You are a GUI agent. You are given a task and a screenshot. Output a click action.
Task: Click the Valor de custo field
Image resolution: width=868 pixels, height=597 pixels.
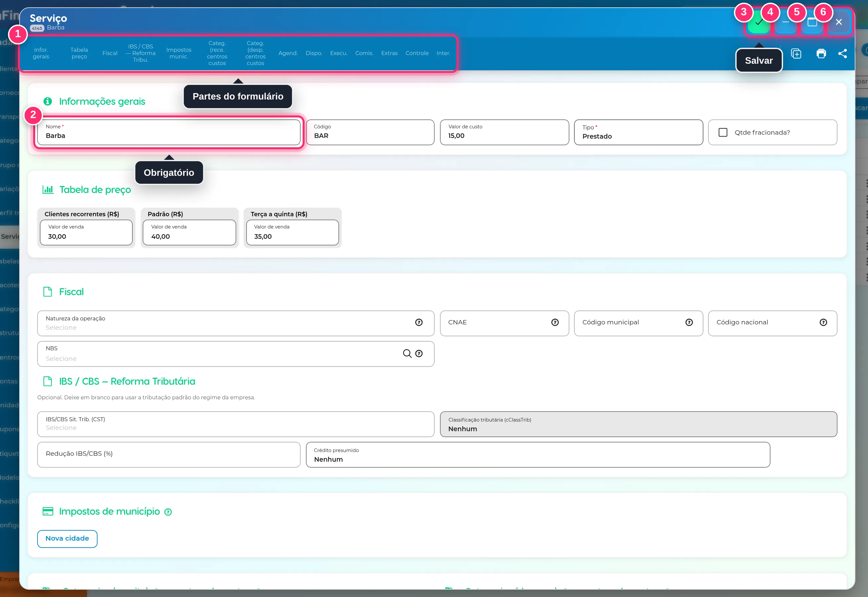[x=504, y=132]
